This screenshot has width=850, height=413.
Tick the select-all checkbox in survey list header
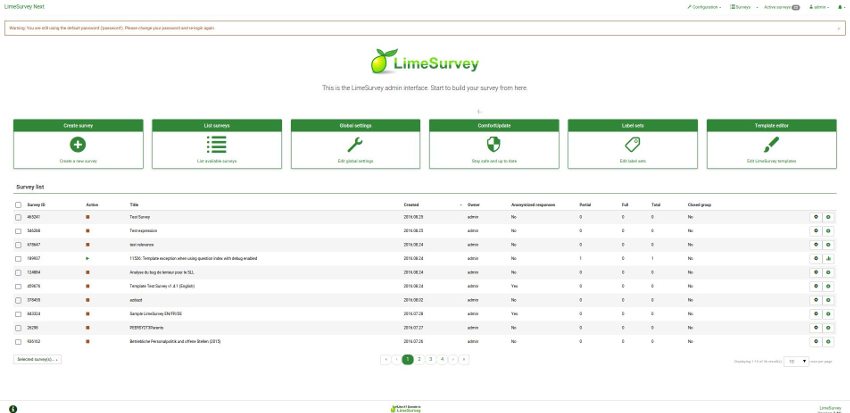pos(18,205)
